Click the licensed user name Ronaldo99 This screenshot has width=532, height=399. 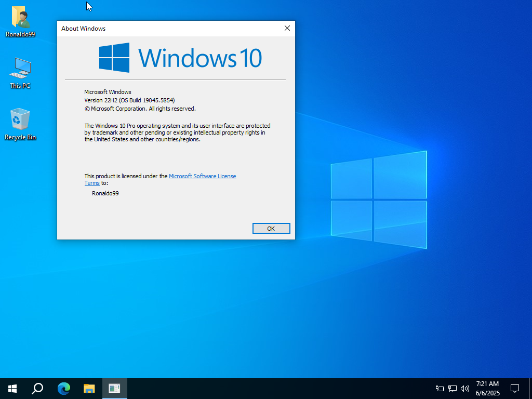105,193
